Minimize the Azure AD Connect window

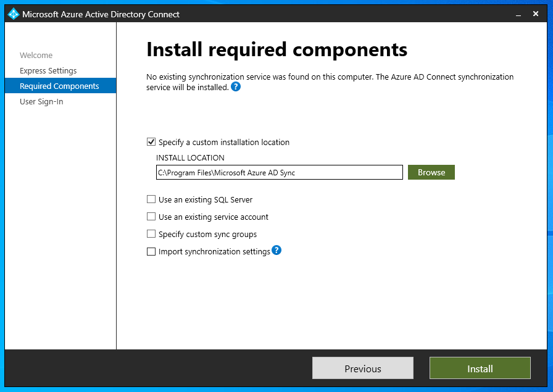tap(518, 14)
